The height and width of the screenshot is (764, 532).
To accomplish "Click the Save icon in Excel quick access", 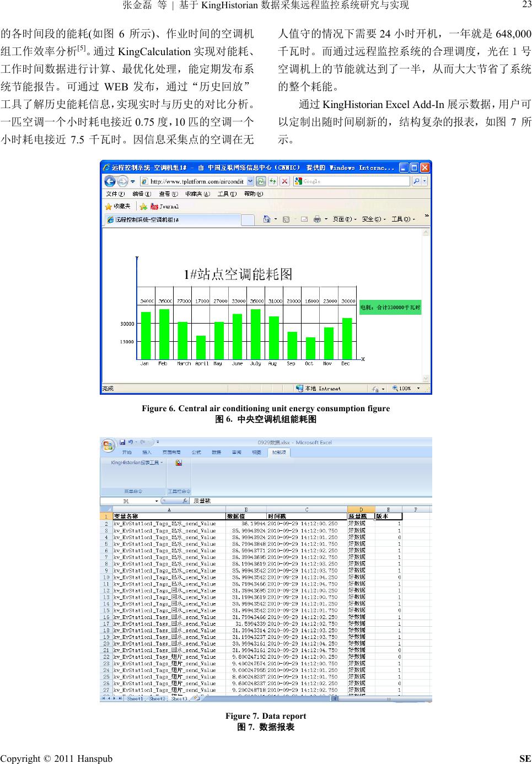I will click(123, 442).
